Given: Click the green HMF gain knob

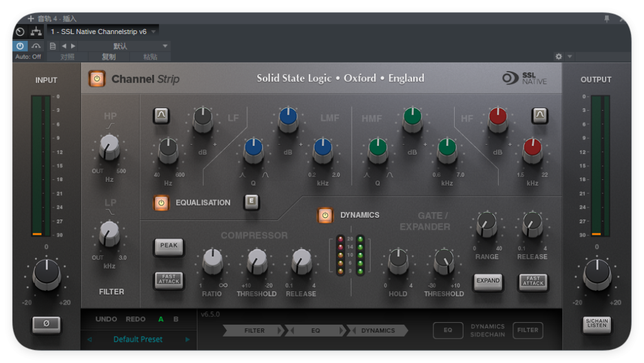Looking at the screenshot, I should coord(413,120).
